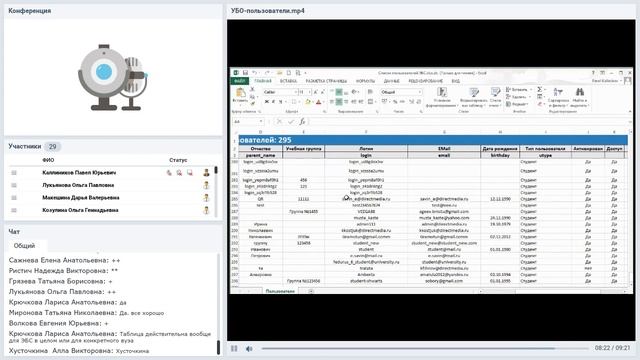Click the Paste clipboard icon in ribbon
The width and height of the screenshot is (640, 360).
pyautogui.click(x=240, y=93)
